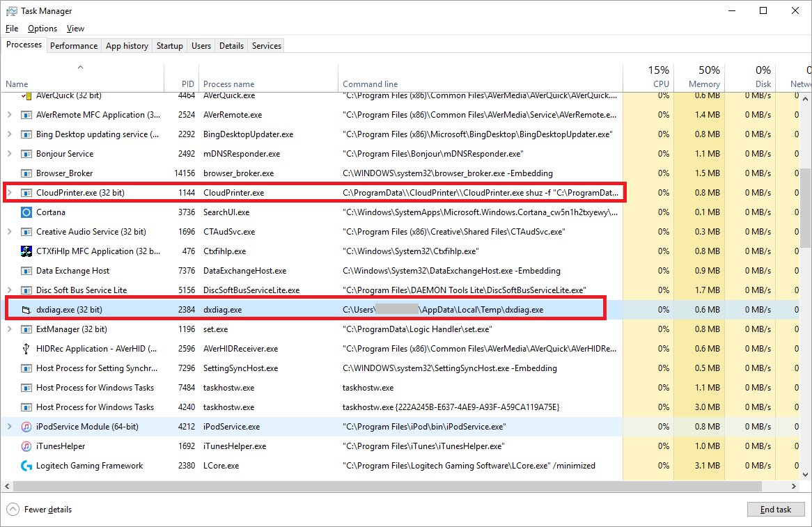The height and width of the screenshot is (527, 812).
Task: Click the CloudPrinter.exe process icon
Action: tap(26, 193)
